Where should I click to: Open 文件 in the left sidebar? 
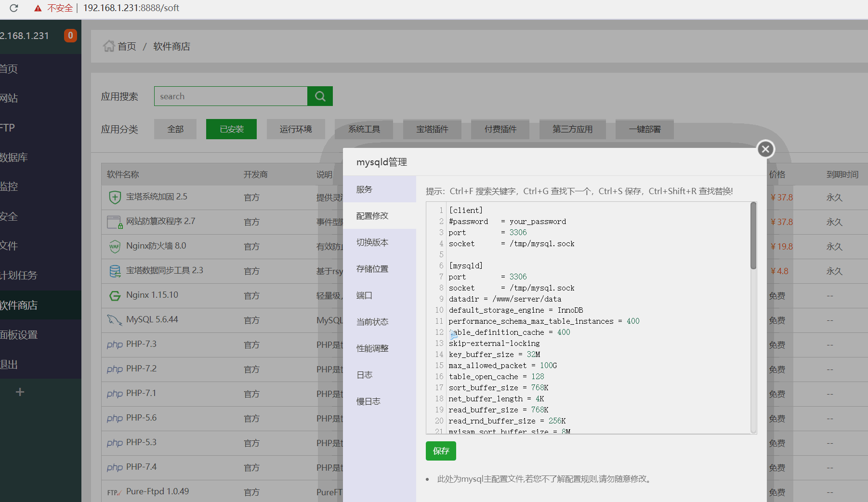click(x=40, y=246)
